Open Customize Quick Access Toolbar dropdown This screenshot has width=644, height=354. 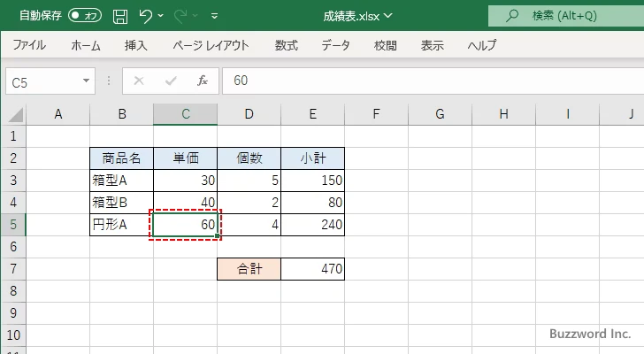click(215, 15)
